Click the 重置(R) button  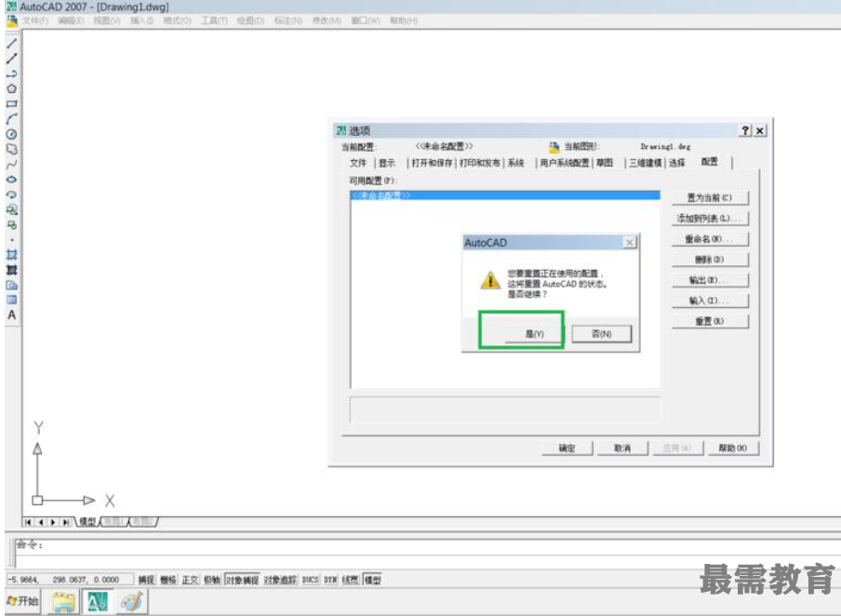click(710, 321)
